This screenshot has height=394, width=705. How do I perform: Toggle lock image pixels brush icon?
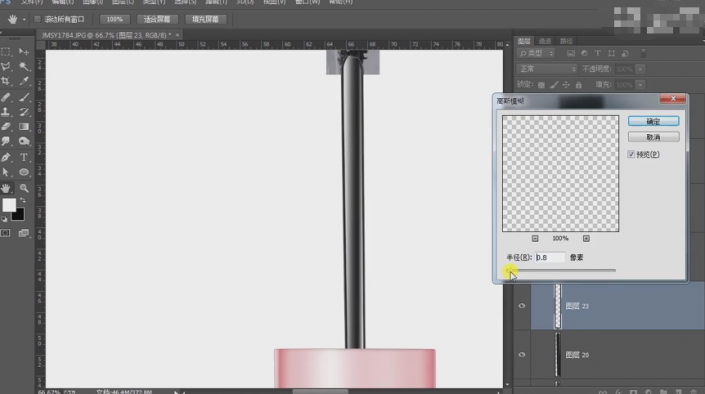coord(554,85)
